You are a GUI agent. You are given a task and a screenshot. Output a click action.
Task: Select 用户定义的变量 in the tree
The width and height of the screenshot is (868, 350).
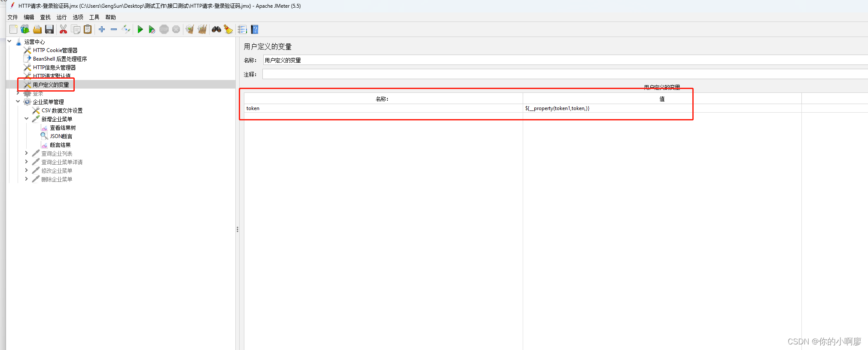pyautogui.click(x=51, y=85)
